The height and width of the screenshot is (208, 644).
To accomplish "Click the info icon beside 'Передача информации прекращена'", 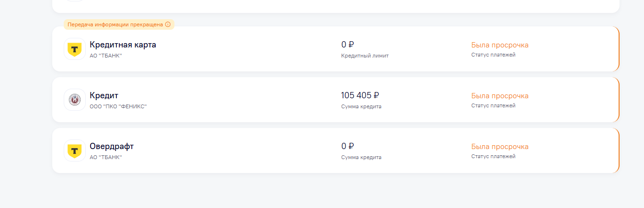I will point(168,24).
